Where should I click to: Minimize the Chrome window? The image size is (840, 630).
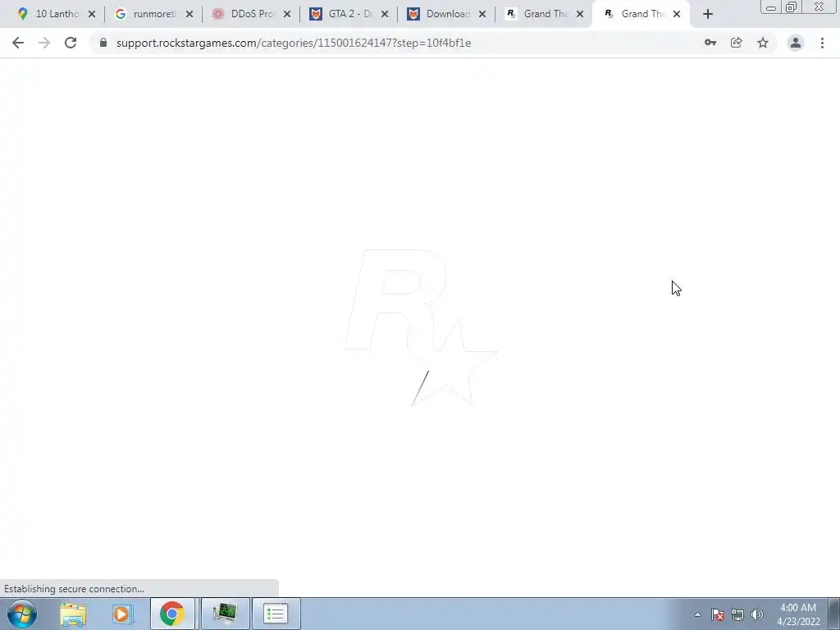(x=771, y=7)
